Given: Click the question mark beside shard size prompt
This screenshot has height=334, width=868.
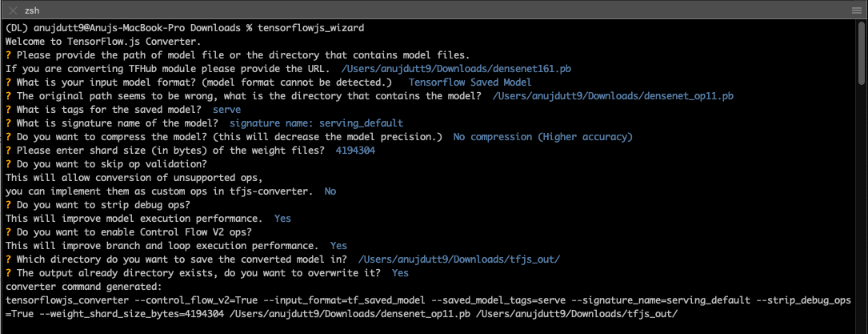Looking at the screenshot, I should tap(8, 150).
